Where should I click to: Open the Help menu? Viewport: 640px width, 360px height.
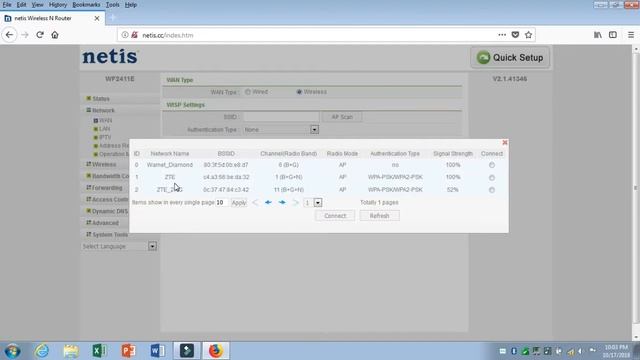coord(131,5)
